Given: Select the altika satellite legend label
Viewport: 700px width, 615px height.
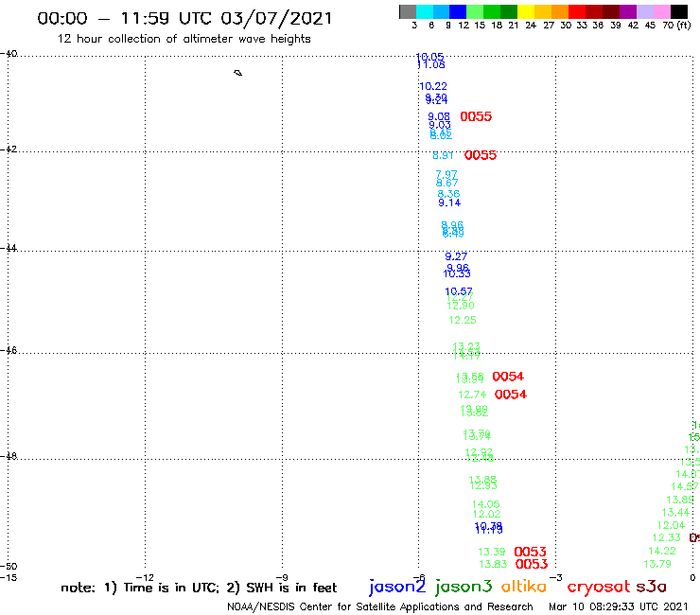Looking at the screenshot, I should coord(523,586).
